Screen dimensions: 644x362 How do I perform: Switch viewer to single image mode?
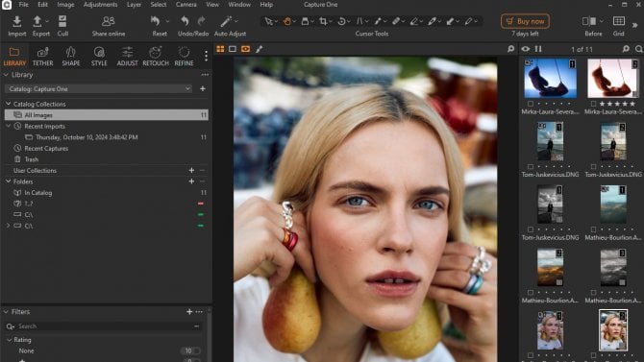point(233,49)
